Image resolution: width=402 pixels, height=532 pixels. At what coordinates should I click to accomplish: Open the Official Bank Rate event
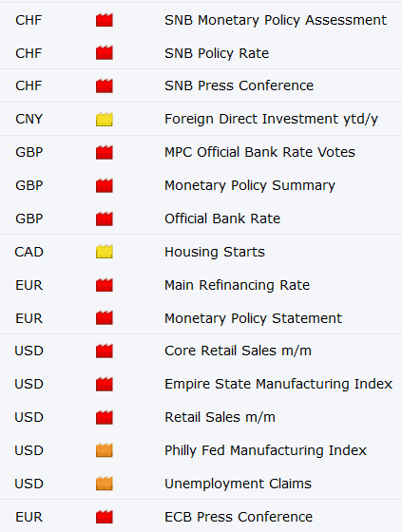tap(222, 218)
